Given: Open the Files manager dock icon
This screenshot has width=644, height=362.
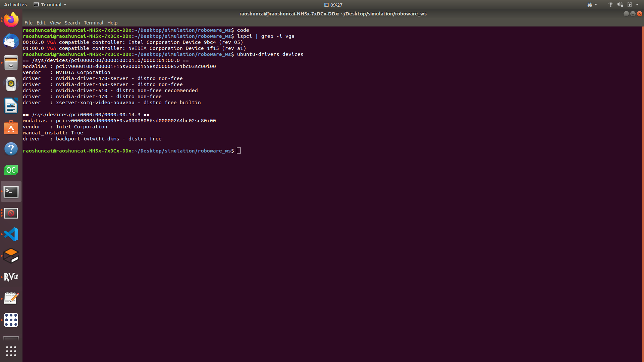Looking at the screenshot, I should click(x=11, y=63).
